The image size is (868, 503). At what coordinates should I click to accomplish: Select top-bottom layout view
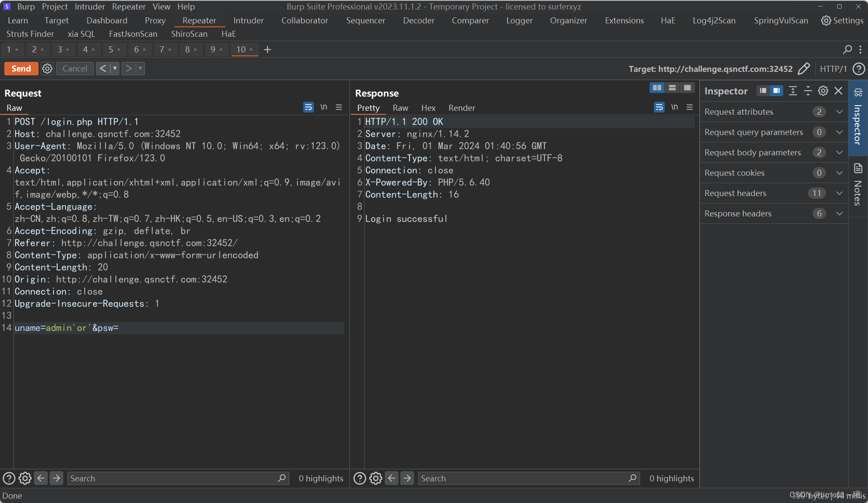click(672, 88)
